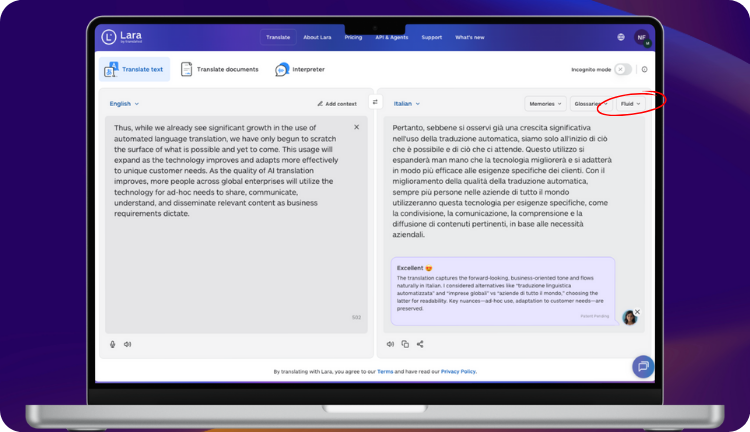Click the globe language icon in the header
Viewport: 750px width, 432px height.
(621, 37)
